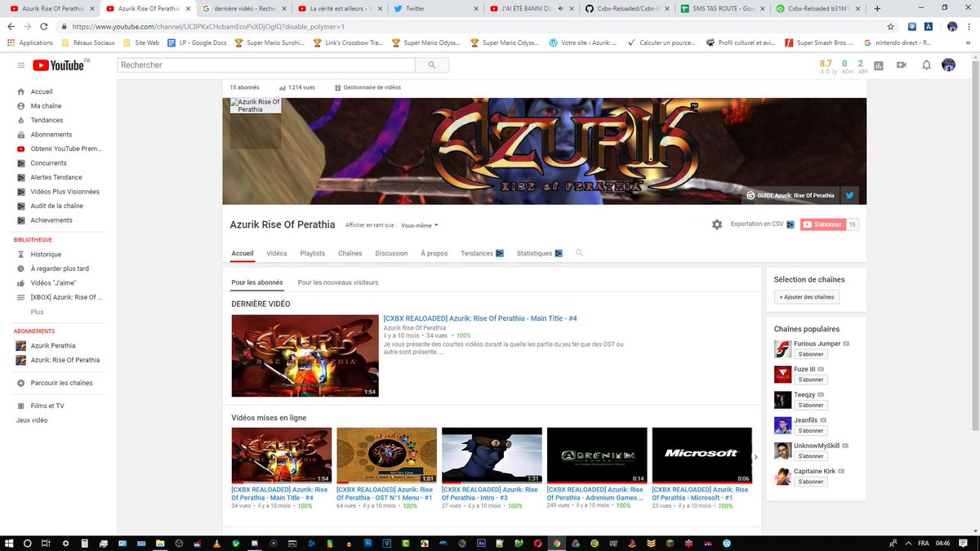980x551 pixels.
Task: Switch to the Playlists channel tab
Action: (x=313, y=253)
